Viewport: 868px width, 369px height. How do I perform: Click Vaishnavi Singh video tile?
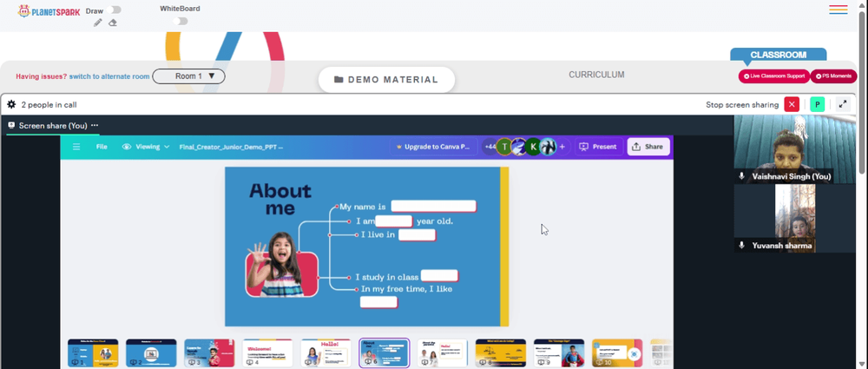(x=794, y=149)
